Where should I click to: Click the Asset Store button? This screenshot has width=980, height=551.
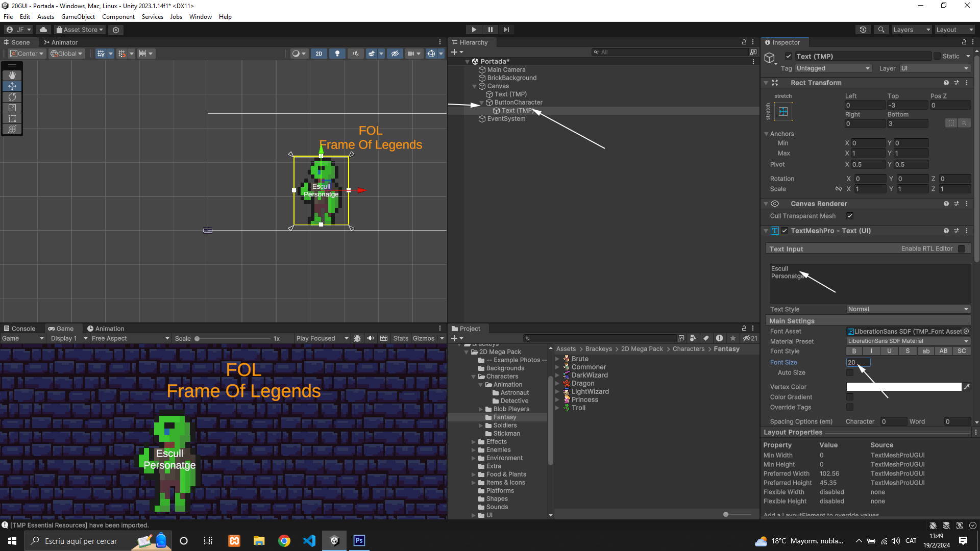pos(80,30)
